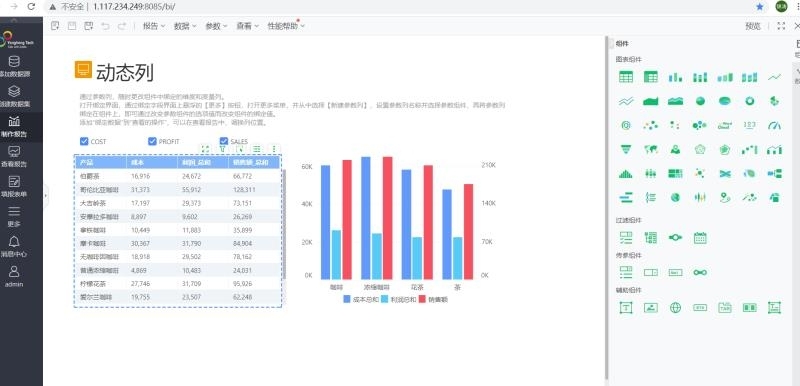Viewport: 800px width, 386px height.
Task: Go to view reports in sidebar
Action: (14, 157)
